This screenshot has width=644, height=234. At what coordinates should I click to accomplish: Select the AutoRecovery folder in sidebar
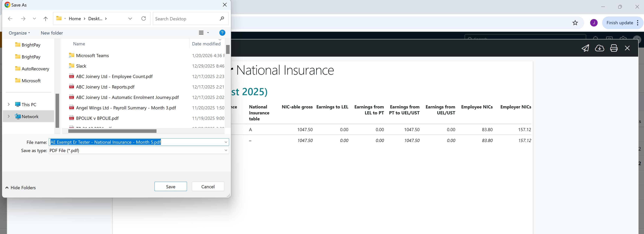click(x=32, y=69)
